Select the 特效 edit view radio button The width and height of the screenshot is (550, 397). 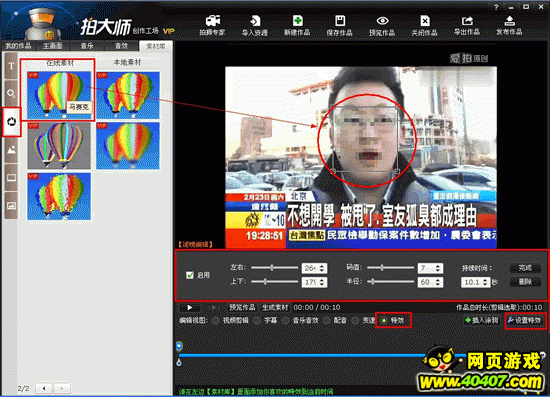pos(384,320)
